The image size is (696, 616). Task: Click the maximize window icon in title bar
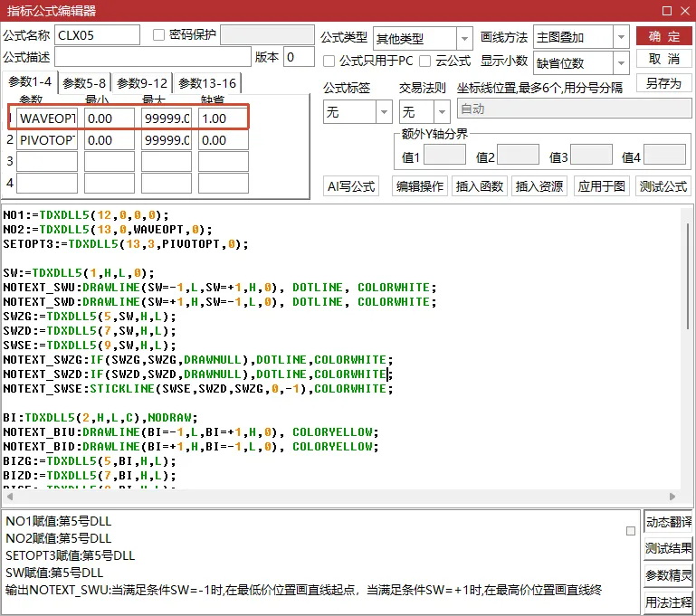point(667,11)
